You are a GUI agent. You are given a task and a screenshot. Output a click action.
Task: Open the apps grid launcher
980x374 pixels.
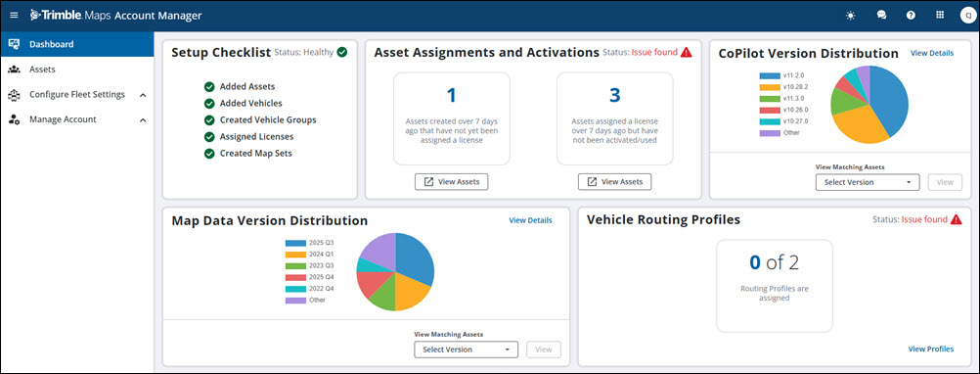939,16
